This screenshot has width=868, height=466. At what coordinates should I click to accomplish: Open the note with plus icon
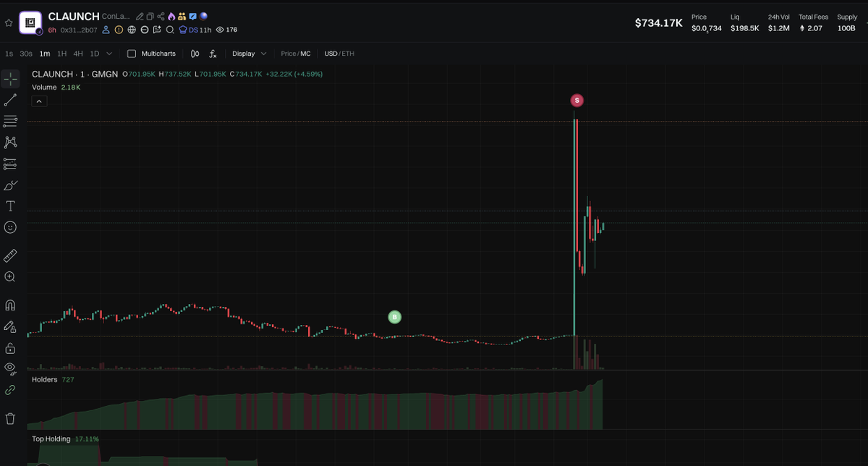pos(157,30)
